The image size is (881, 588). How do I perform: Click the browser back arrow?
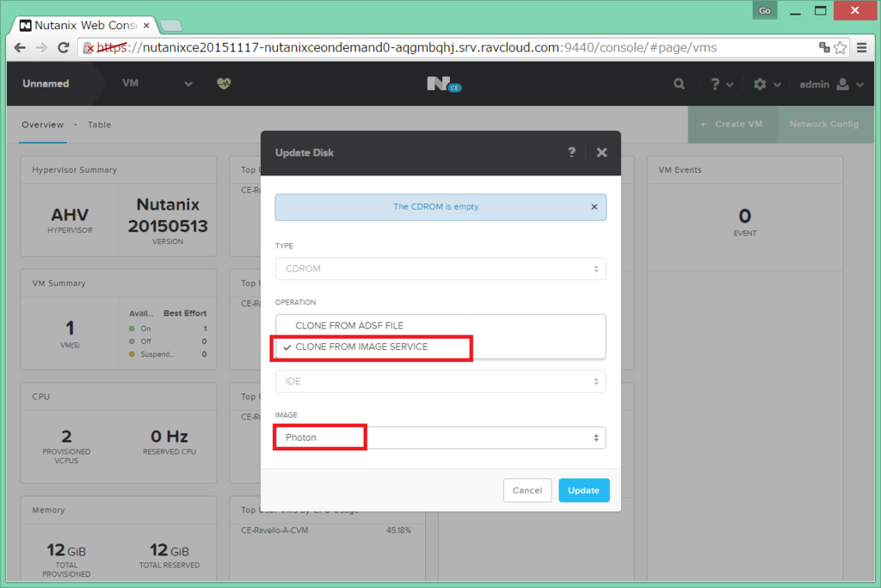coord(20,48)
